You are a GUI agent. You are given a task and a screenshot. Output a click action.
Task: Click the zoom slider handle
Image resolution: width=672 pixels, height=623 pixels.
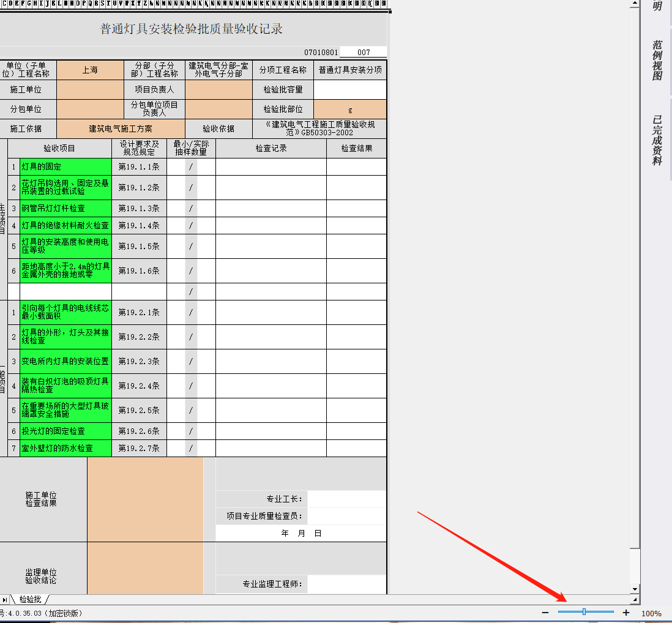(584, 612)
